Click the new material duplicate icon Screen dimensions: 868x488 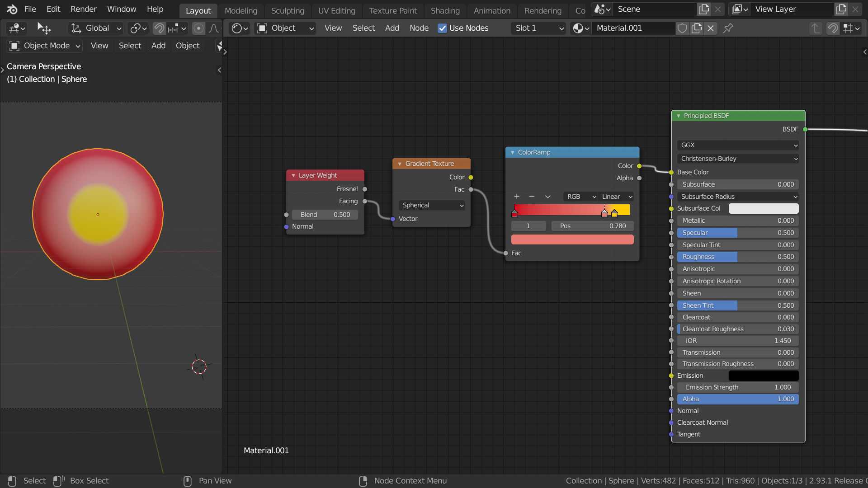coord(697,28)
